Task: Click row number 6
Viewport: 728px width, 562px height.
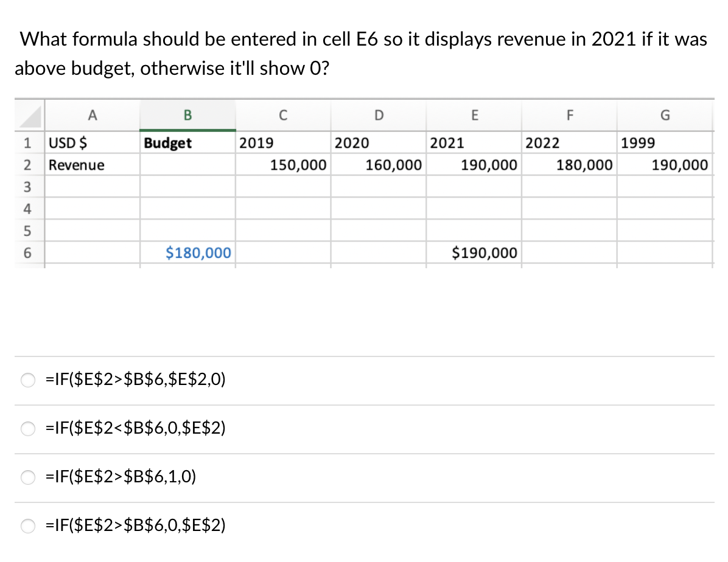Action: click(27, 252)
